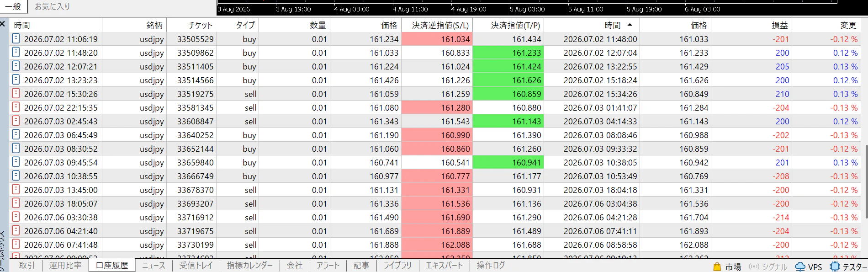Open the 操作ログ tab
This screenshot has height=272, width=868.
tap(491, 266)
